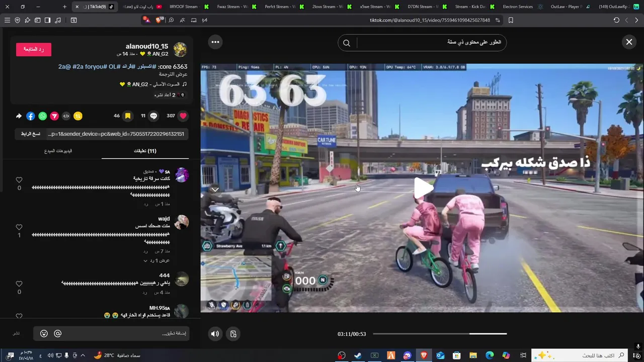Share to the red send-to-friends icon
The image size is (644, 362).
pos(54,116)
